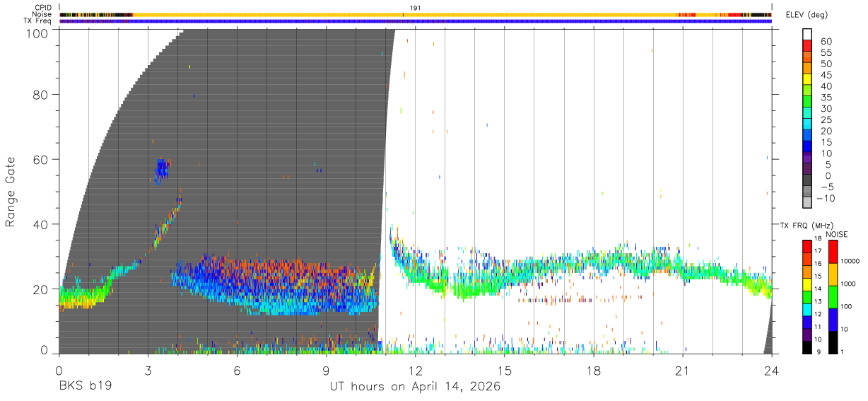Click the 'BKS b19' radar beam label
The height and width of the screenshot is (401, 868).
click(84, 387)
